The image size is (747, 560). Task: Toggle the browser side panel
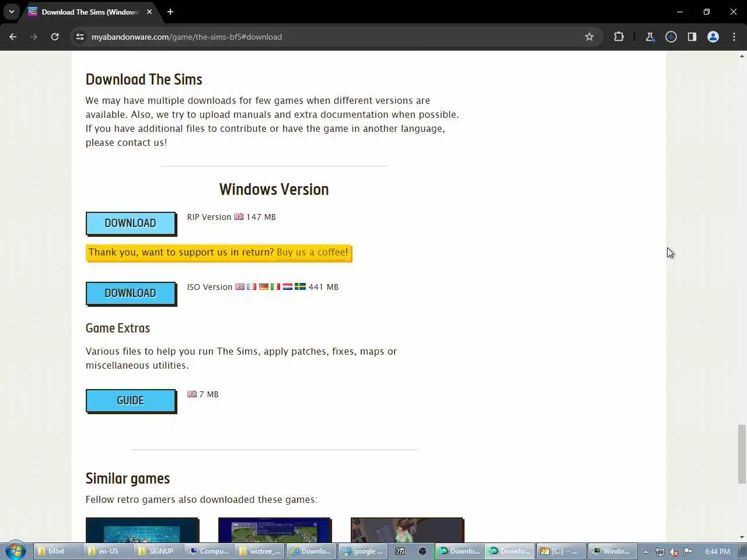692,37
